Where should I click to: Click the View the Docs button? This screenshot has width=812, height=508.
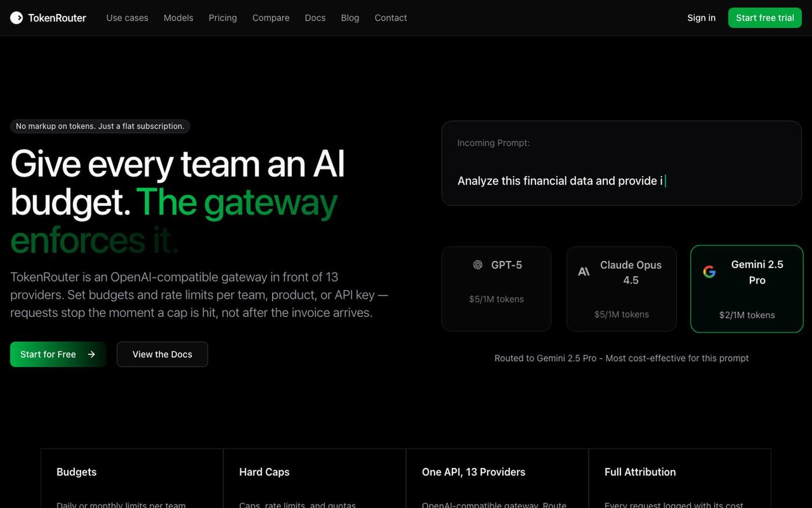pyautogui.click(x=162, y=354)
